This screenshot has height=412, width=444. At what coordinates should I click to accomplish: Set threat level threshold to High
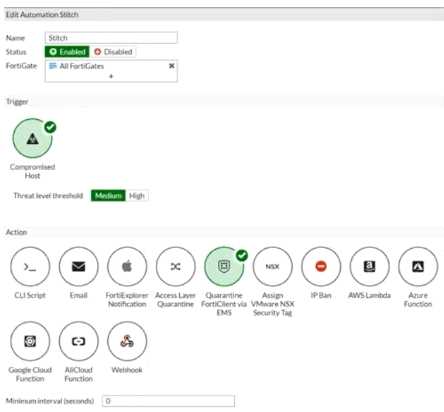click(137, 196)
